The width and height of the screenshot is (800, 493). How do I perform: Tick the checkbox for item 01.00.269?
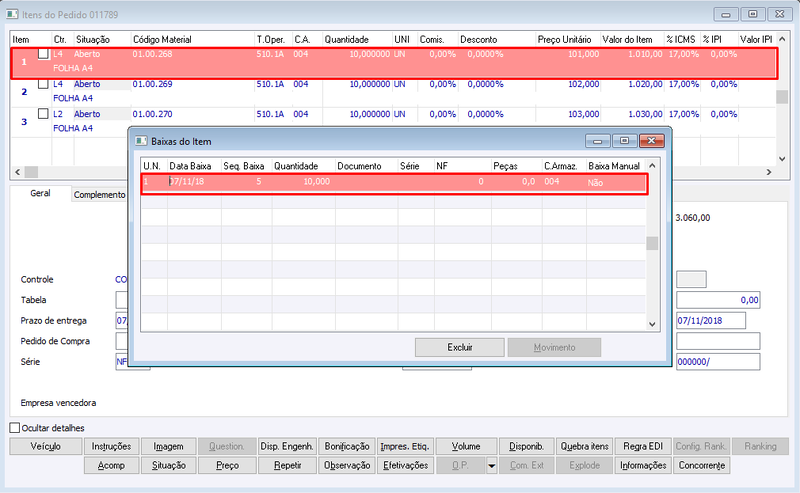click(x=43, y=84)
